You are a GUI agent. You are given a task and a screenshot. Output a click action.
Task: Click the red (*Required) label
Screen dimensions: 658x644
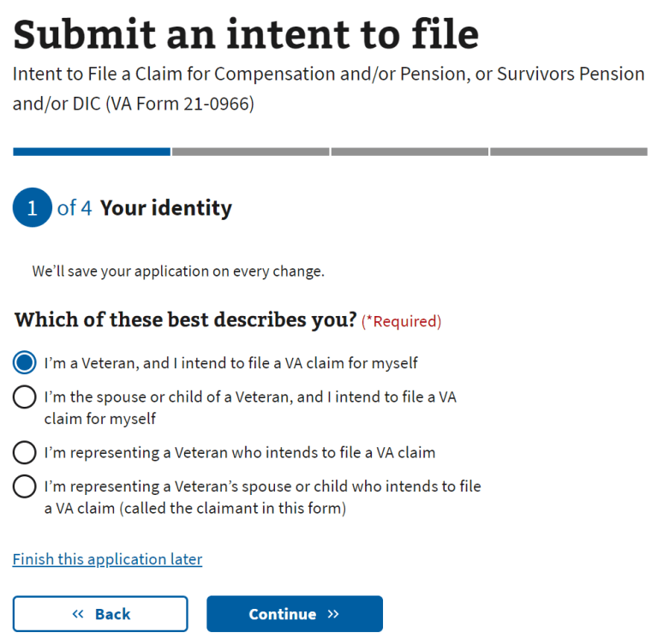(401, 322)
